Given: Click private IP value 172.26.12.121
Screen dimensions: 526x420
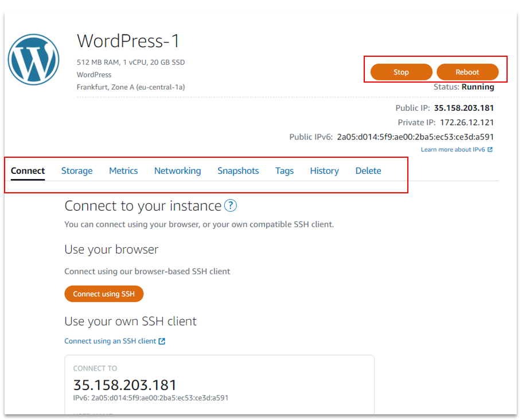Looking at the screenshot, I should [466, 122].
